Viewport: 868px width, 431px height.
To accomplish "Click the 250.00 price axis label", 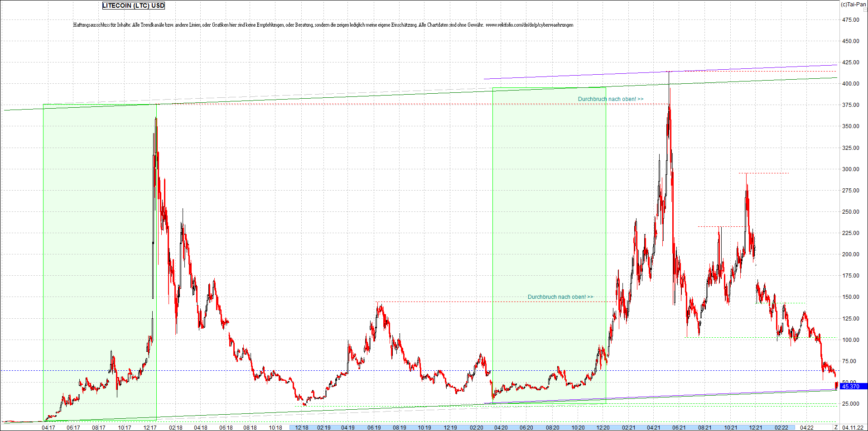I will pos(850,212).
